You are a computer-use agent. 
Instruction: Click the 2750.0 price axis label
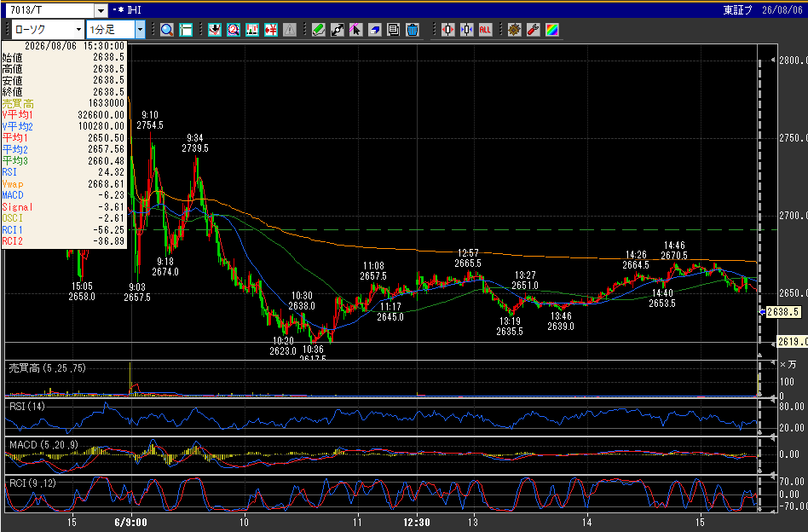(794, 138)
